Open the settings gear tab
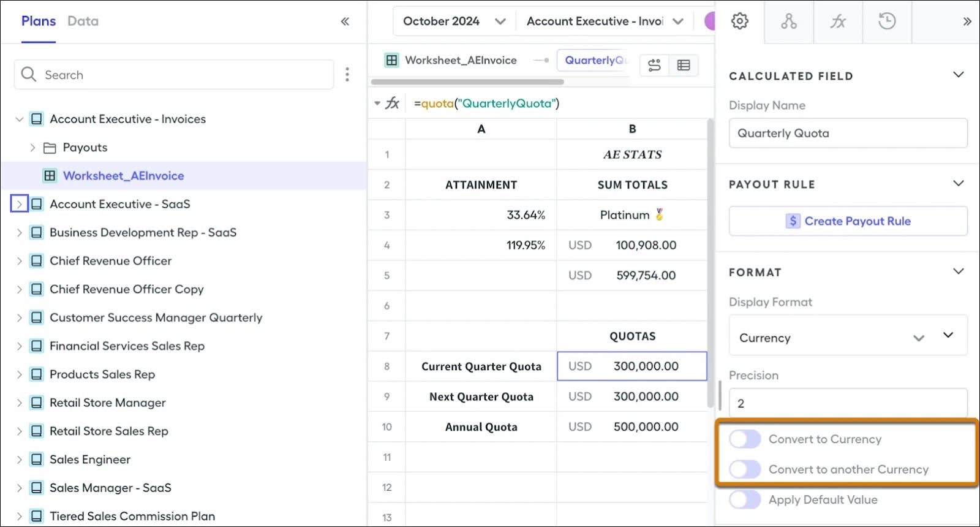Image resolution: width=980 pixels, height=527 pixels. [740, 21]
